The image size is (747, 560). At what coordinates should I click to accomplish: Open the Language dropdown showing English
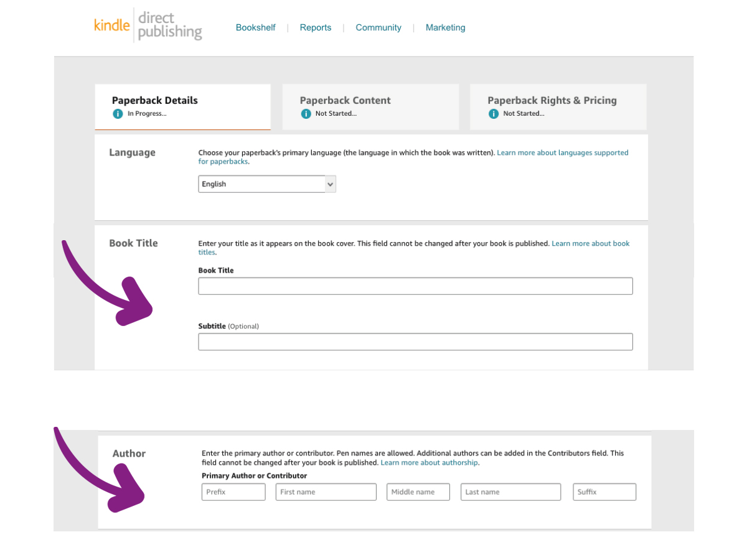point(267,184)
